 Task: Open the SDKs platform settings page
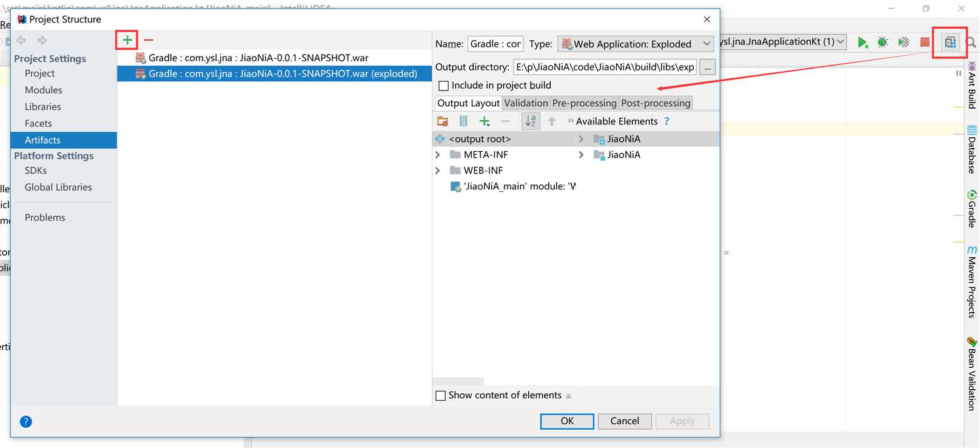click(x=36, y=171)
